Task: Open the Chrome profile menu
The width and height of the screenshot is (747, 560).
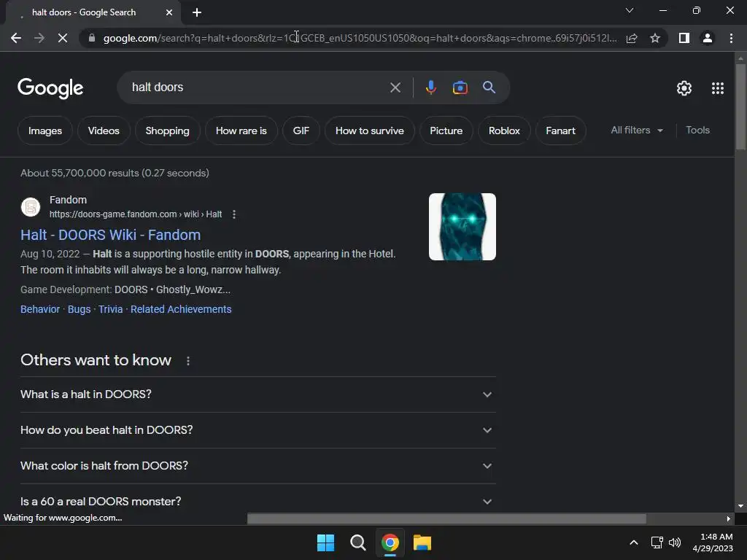Action: (708, 38)
